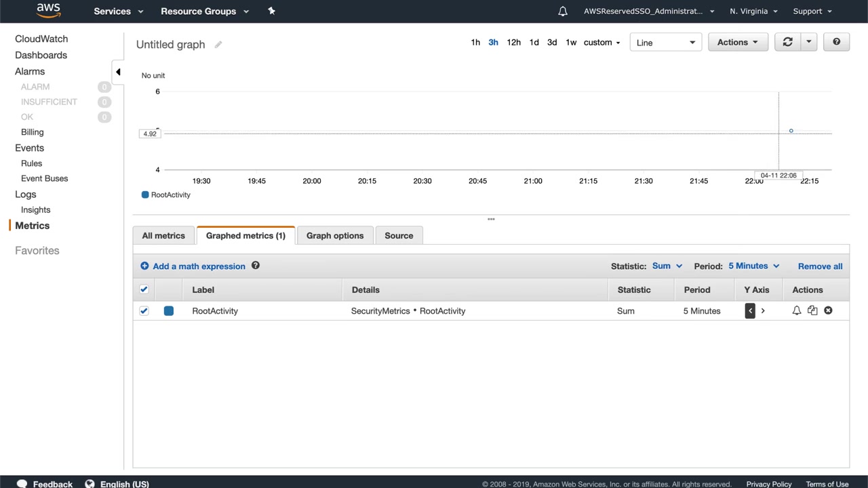The image size is (868, 488).
Task: Expand the Actions dropdown menu
Action: [737, 42]
